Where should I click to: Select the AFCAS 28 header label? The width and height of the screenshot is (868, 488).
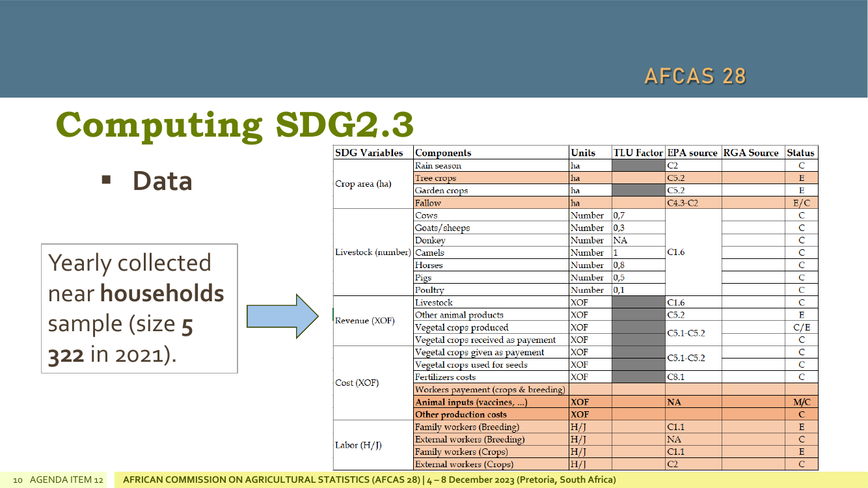tap(695, 76)
